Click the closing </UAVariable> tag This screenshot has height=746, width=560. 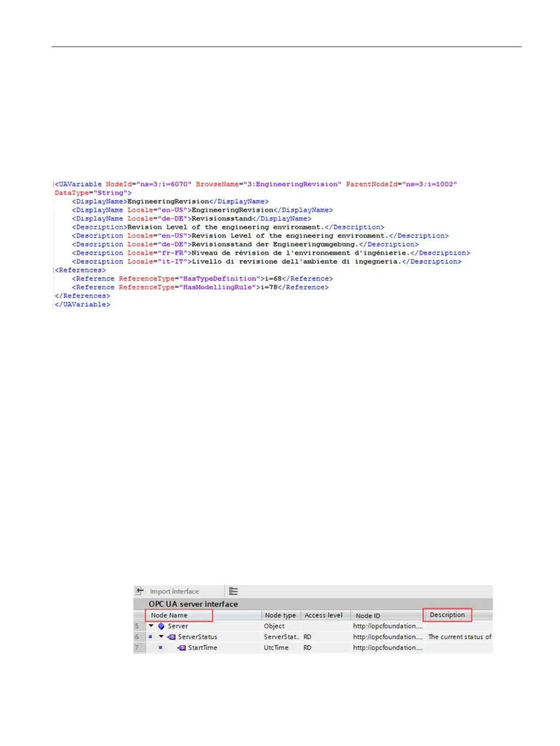click(x=82, y=305)
